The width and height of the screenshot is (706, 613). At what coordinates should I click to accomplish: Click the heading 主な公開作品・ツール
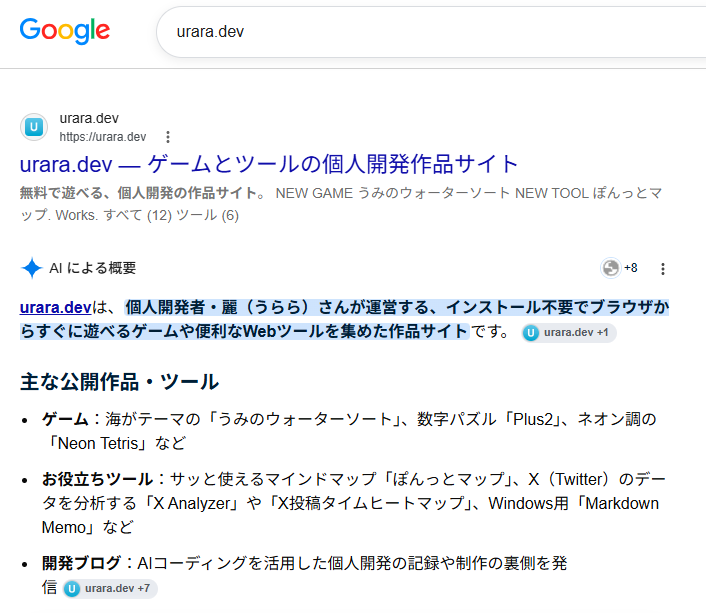click(x=120, y=382)
